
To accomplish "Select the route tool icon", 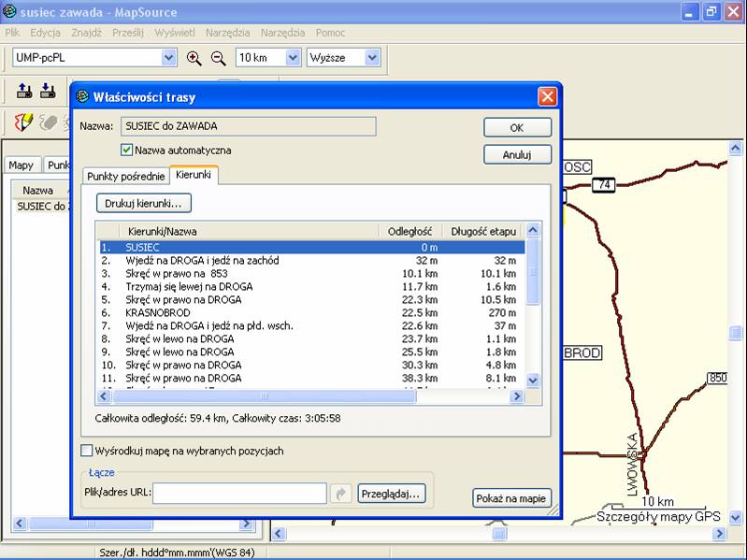I will point(23,122).
